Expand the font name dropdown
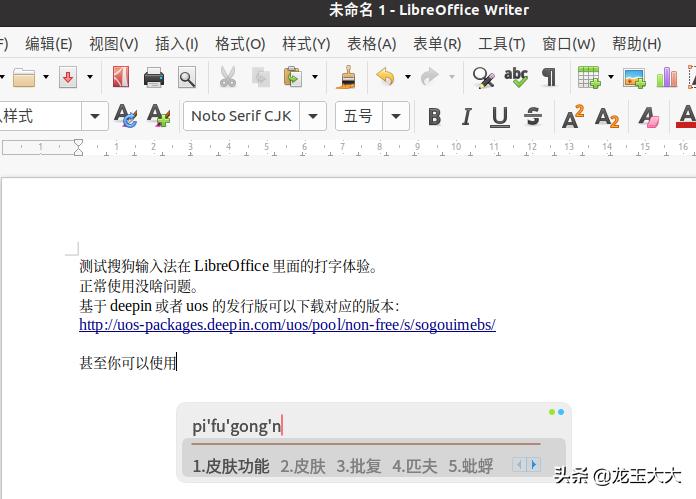Screen dimensions: 696x499 [313, 116]
